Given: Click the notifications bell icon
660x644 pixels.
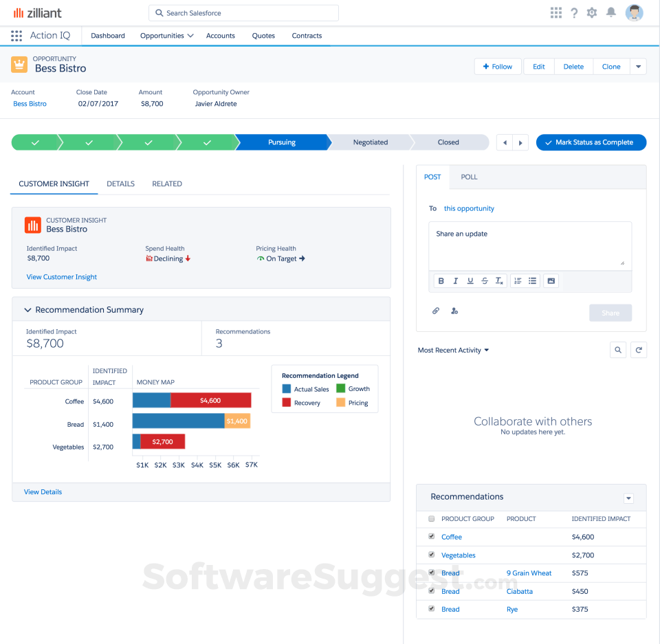Looking at the screenshot, I should coord(610,12).
